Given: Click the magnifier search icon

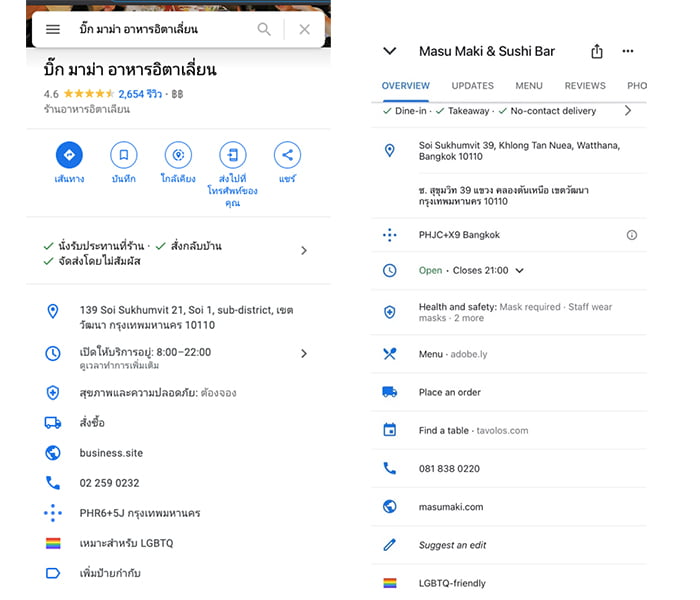Looking at the screenshot, I should 264,29.
